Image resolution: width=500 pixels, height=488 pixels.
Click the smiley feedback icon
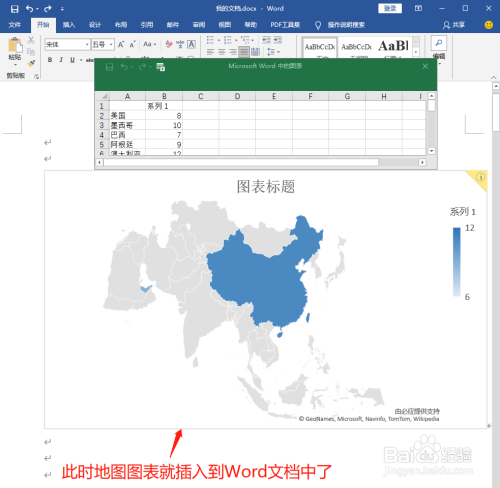pyautogui.click(x=489, y=25)
